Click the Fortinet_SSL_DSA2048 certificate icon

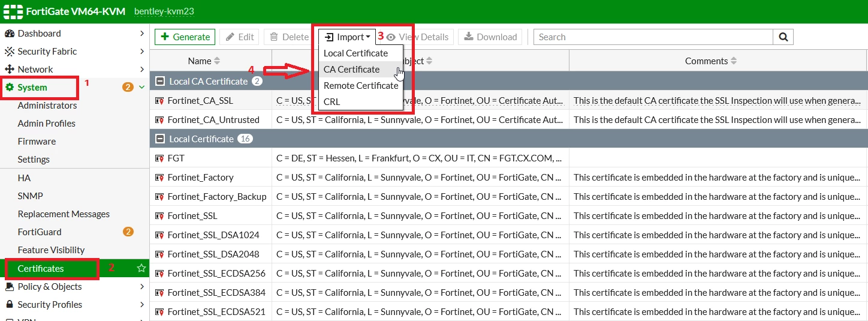pyautogui.click(x=159, y=254)
